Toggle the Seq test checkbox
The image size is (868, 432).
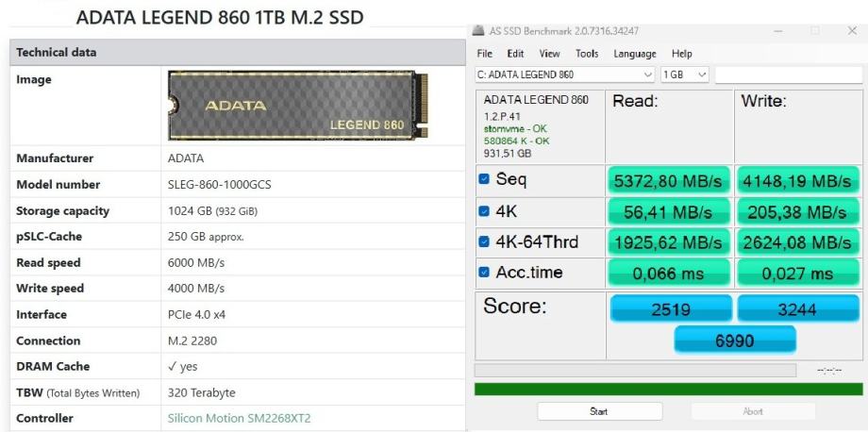(484, 179)
